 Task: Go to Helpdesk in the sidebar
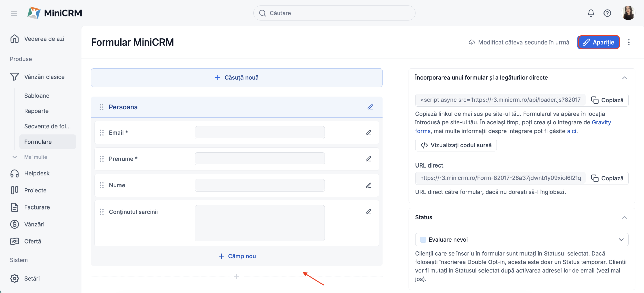point(37,173)
